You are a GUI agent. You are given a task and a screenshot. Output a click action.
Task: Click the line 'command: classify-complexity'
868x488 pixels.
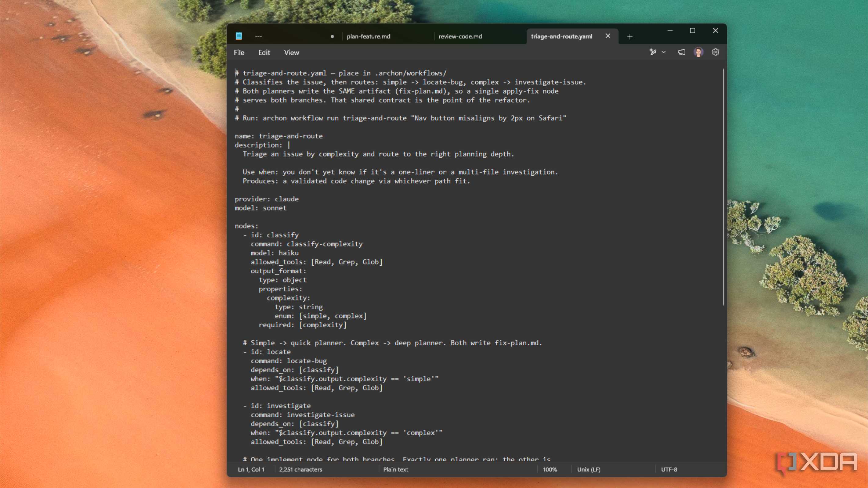pos(307,244)
